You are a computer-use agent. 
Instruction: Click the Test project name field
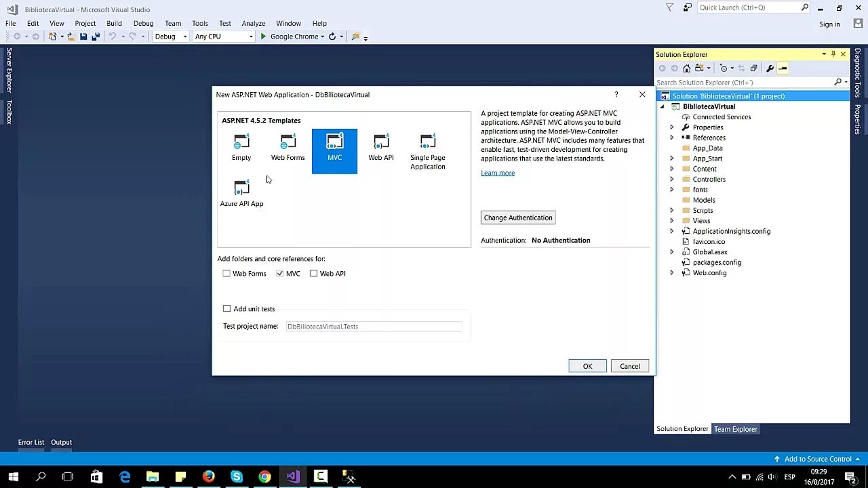coord(374,327)
